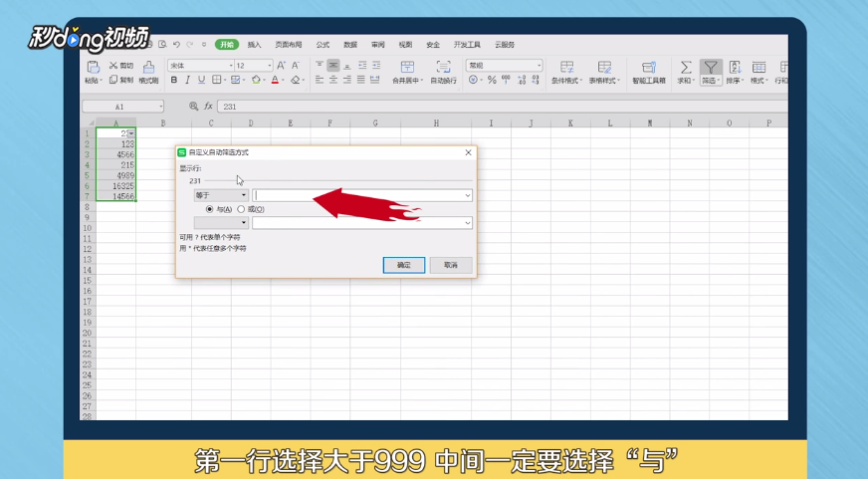Viewport: 868px width, 479px height.
Task: Expand the first value dropdown arrow
Action: [x=468, y=195]
